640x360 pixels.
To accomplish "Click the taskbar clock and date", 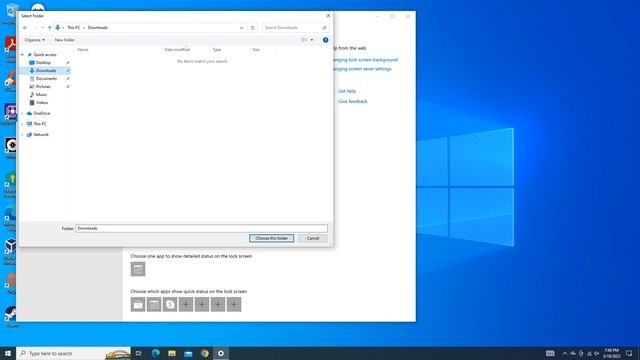I will (x=611, y=353).
